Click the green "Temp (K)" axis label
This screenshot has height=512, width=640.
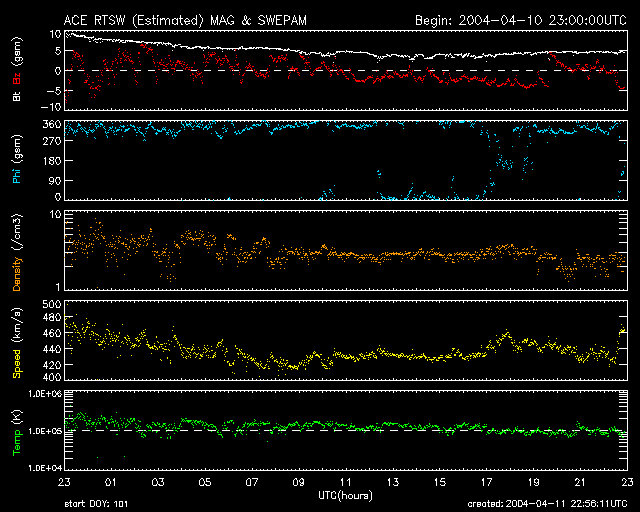(17, 433)
